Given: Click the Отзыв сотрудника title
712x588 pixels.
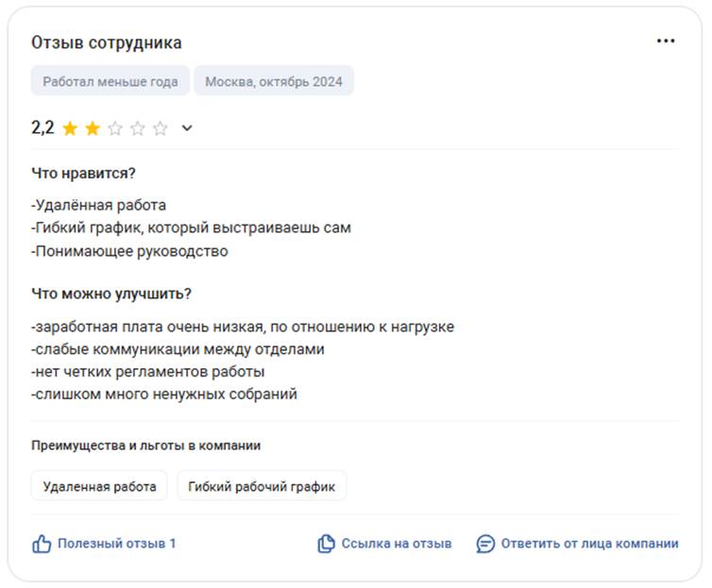Looking at the screenshot, I should 107,42.
